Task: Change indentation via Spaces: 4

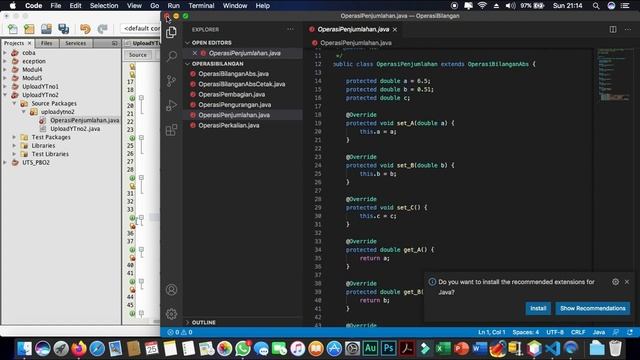Action: tap(525, 332)
